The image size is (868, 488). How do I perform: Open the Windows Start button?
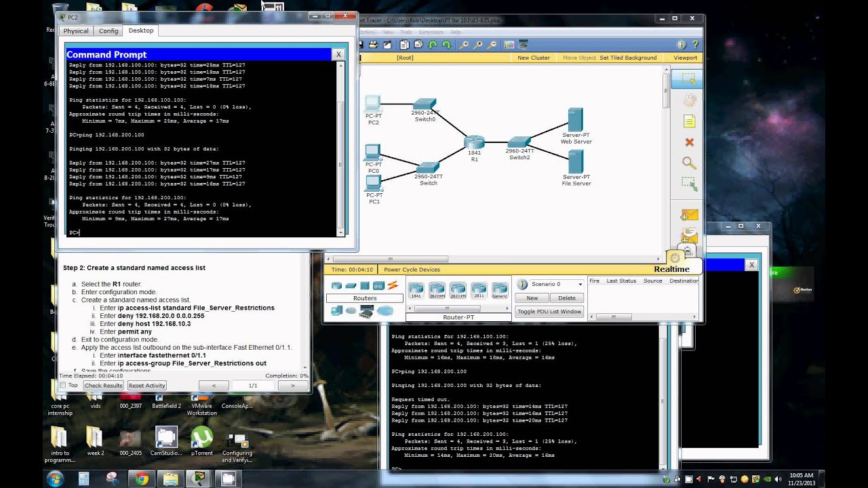click(x=54, y=479)
